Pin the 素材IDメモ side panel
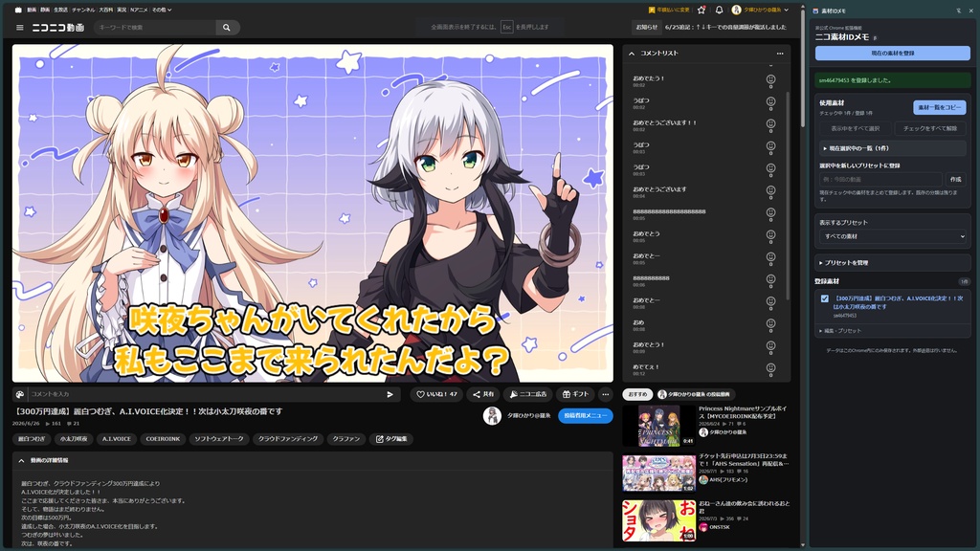The image size is (980, 551). click(958, 11)
